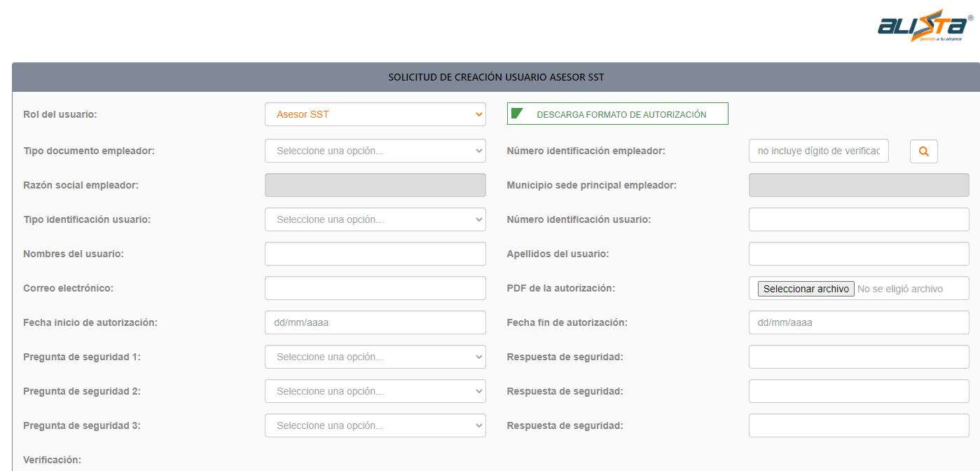The width and height of the screenshot is (980, 471).
Task: Focus Número identificación empleador field
Action: coord(818,151)
